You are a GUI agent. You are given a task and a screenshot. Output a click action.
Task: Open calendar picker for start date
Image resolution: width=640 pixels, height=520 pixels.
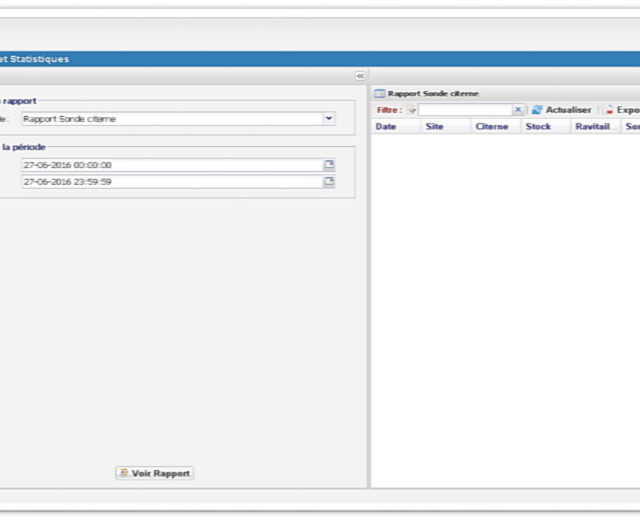coord(329,165)
